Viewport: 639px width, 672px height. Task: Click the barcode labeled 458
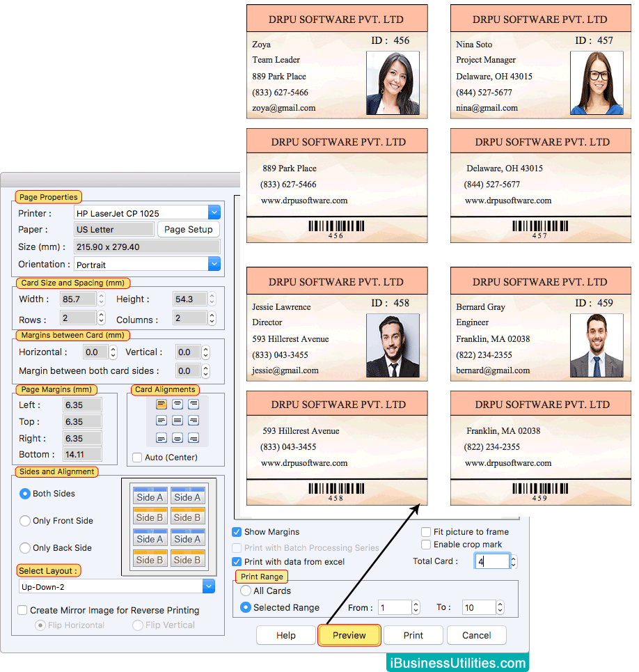(336, 489)
